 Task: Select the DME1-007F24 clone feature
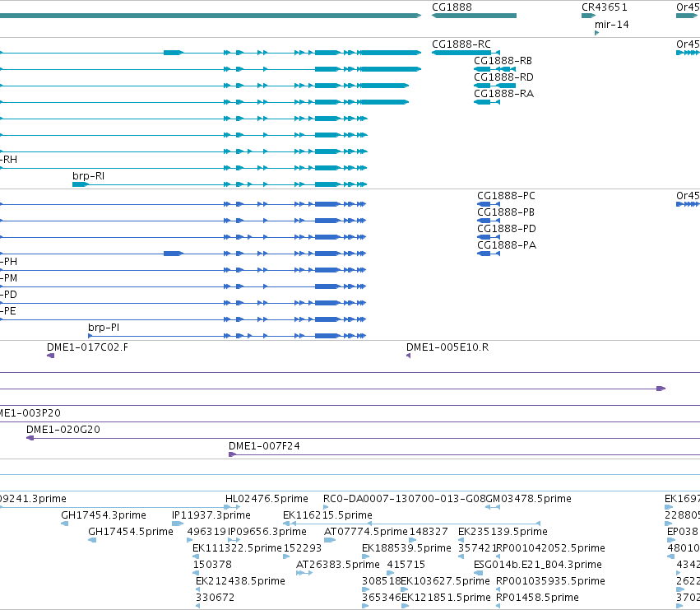pyautogui.click(x=464, y=455)
